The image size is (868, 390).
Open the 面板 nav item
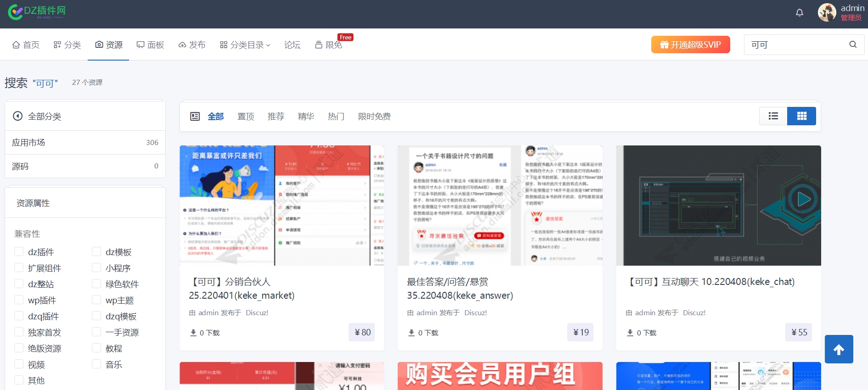150,45
